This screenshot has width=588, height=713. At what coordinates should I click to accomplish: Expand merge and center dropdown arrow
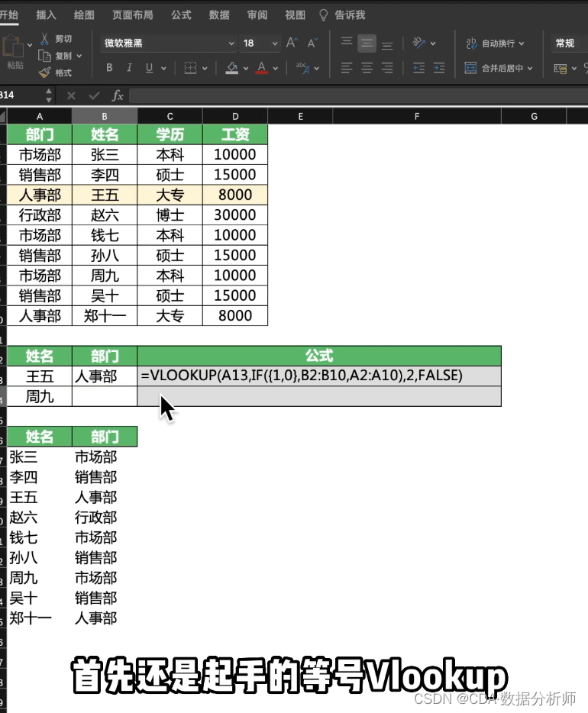tap(530, 68)
